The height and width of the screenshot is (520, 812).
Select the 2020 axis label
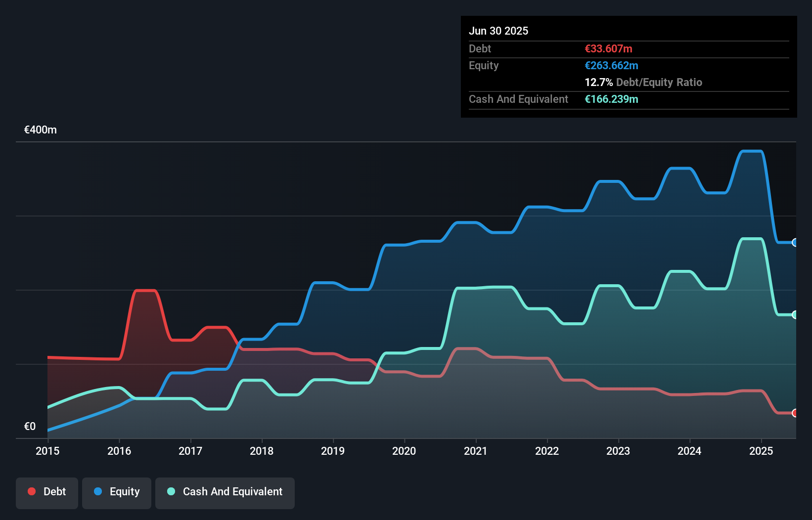(404, 451)
